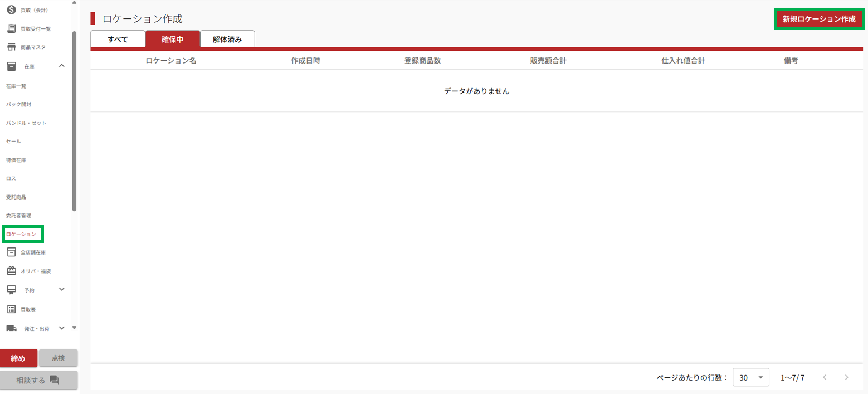Open ロケーション in the sidebar
The height and width of the screenshot is (394, 868).
point(21,234)
